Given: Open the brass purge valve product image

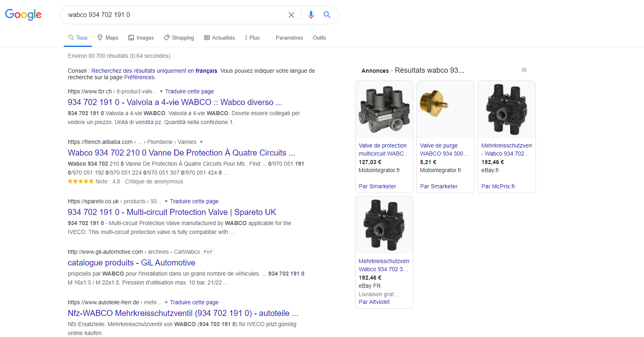Looking at the screenshot, I should [445, 110].
